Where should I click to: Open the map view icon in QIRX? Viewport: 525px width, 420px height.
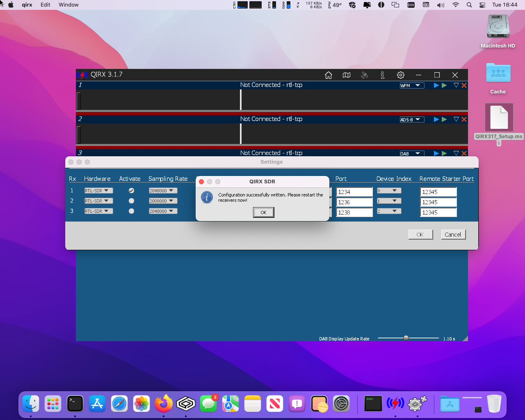(x=347, y=75)
